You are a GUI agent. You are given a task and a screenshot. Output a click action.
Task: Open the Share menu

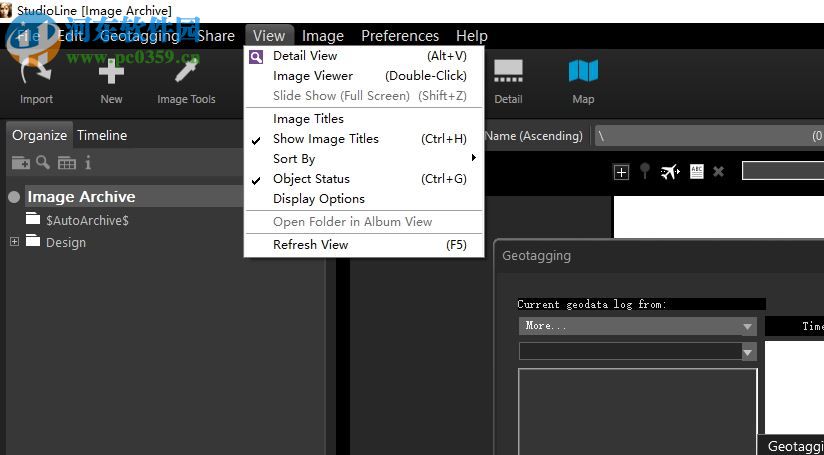point(216,36)
